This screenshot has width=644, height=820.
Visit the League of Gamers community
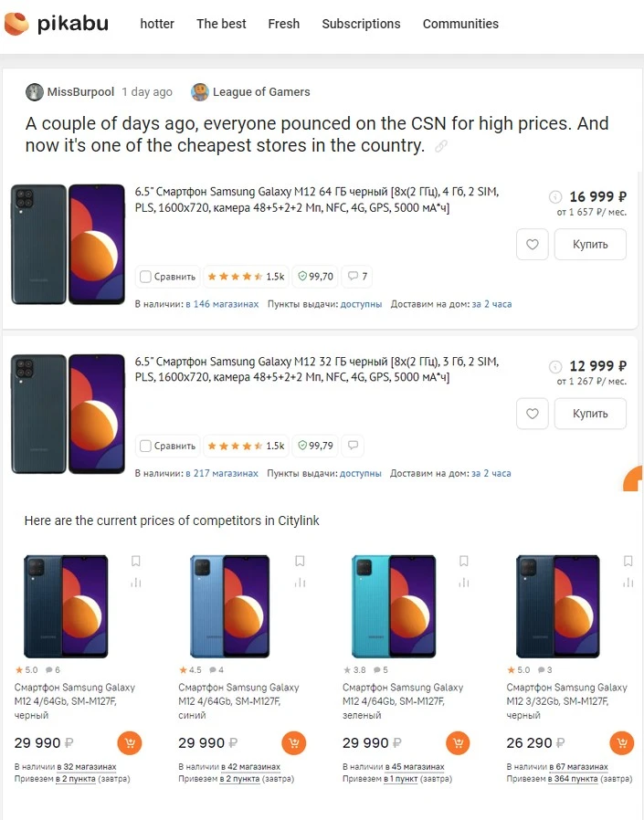pyautogui.click(x=260, y=91)
